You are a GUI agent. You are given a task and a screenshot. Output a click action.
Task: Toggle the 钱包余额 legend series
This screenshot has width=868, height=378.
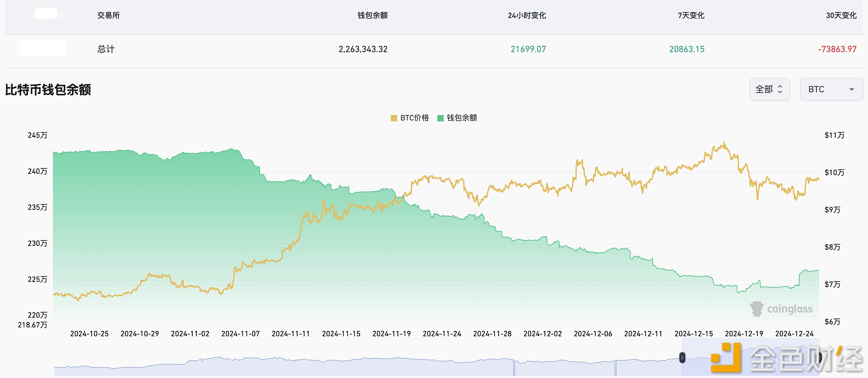pyautogui.click(x=457, y=118)
